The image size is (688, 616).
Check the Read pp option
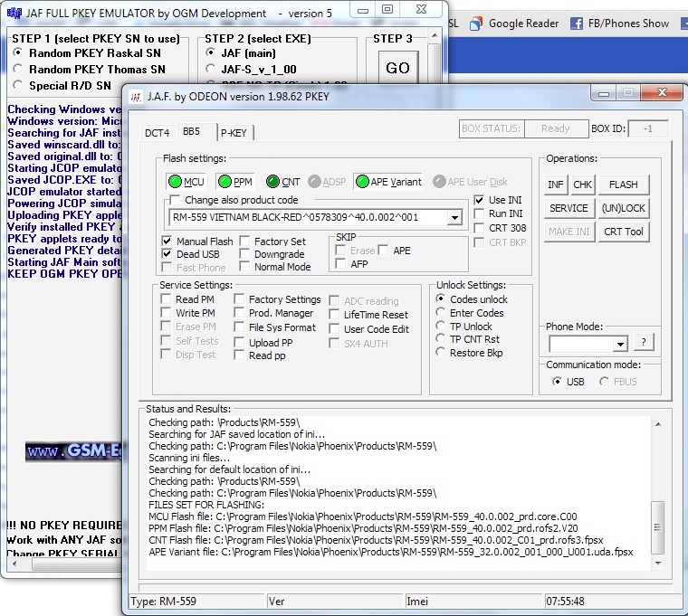239,355
